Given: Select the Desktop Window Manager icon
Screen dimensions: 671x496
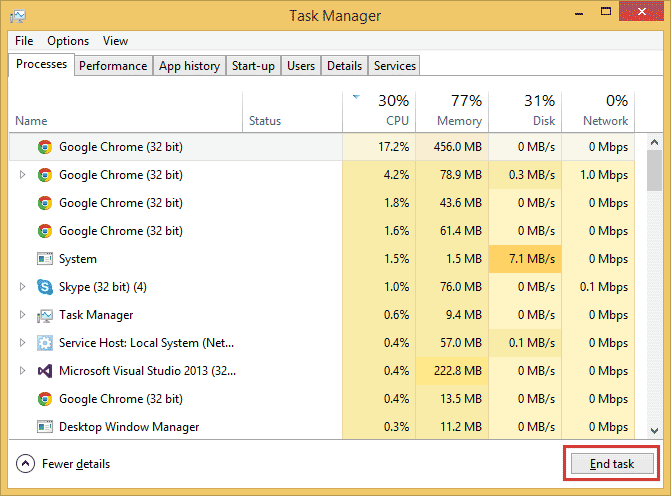Looking at the screenshot, I should pyautogui.click(x=45, y=427).
